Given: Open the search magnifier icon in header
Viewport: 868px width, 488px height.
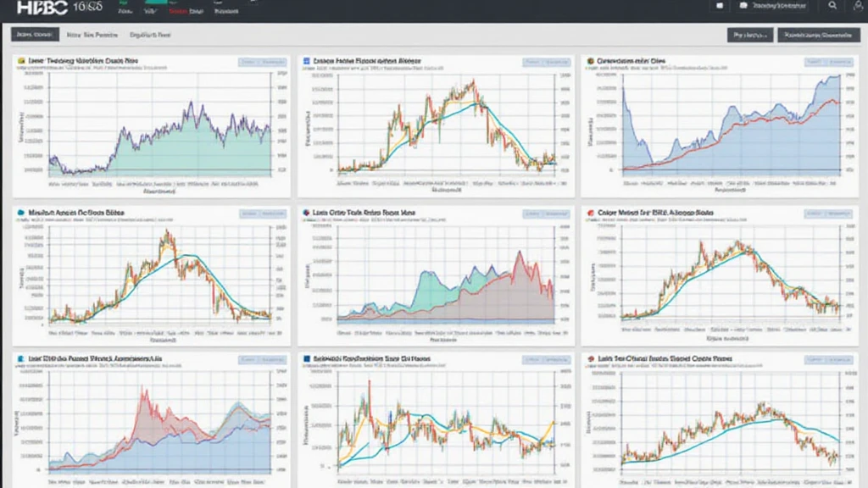Looking at the screenshot, I should pos(833,6).
